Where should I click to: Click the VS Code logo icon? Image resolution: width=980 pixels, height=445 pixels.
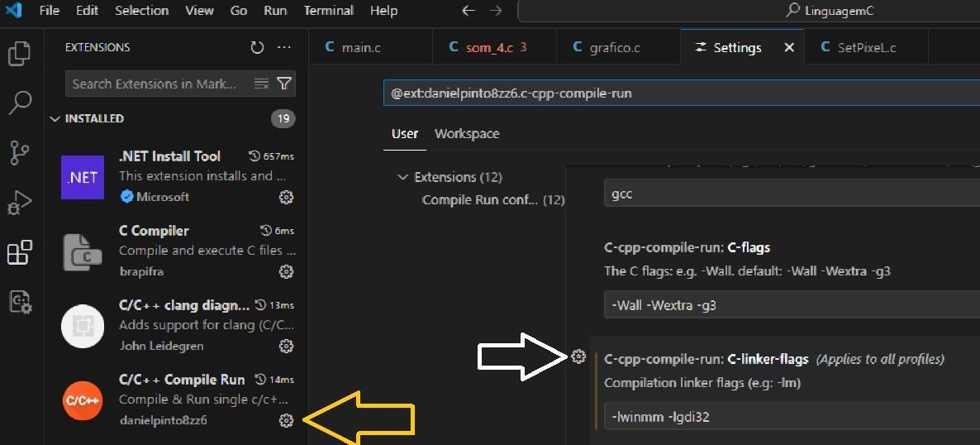point(13,11)
